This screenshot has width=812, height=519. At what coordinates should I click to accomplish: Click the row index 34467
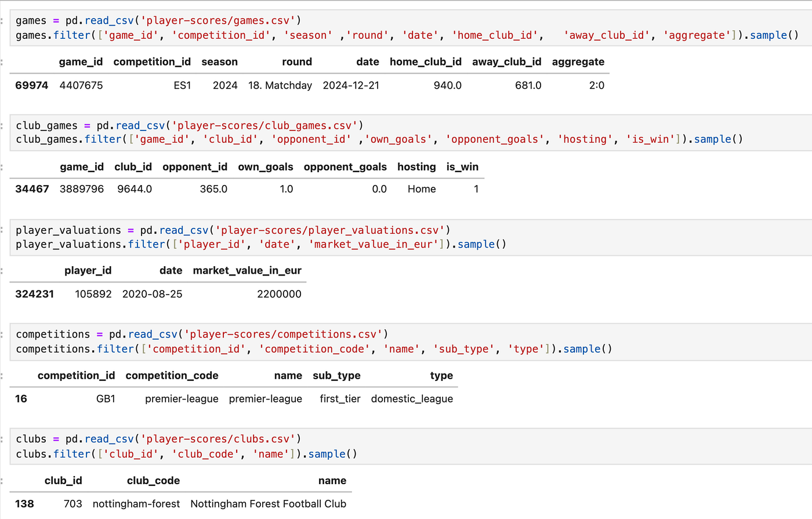(x=32, y=189)
